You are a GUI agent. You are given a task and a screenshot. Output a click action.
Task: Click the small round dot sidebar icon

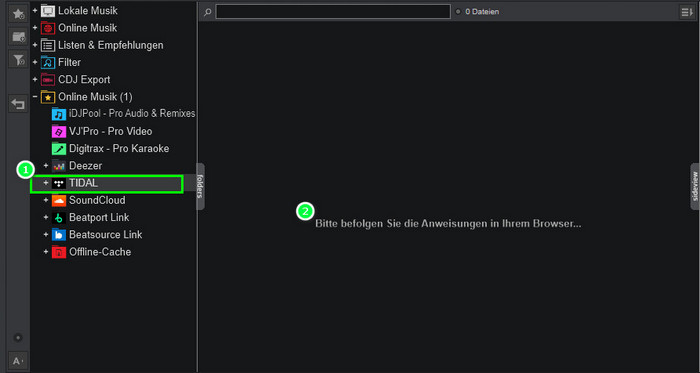(x=18, y=337)
